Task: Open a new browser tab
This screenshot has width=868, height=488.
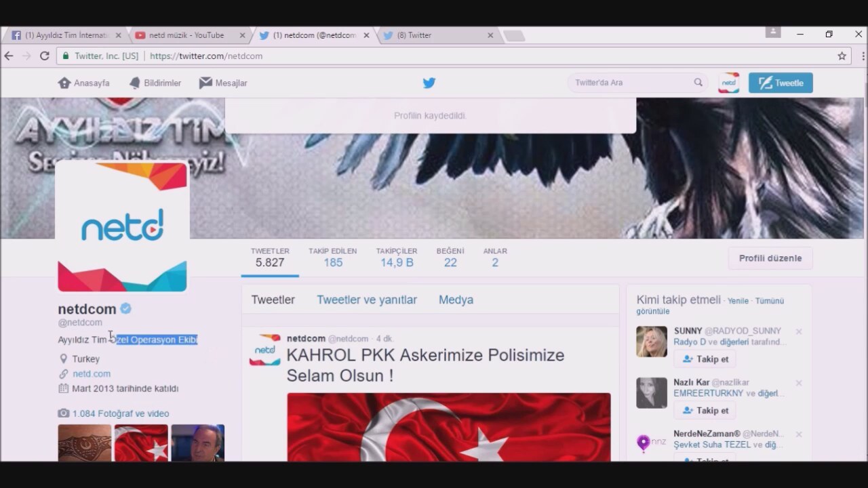Action: [514, 35]
